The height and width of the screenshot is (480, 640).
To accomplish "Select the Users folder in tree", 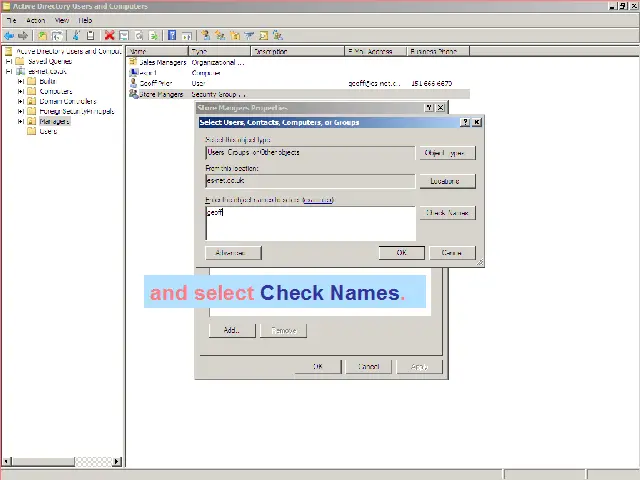I will [x=48, y=131].
